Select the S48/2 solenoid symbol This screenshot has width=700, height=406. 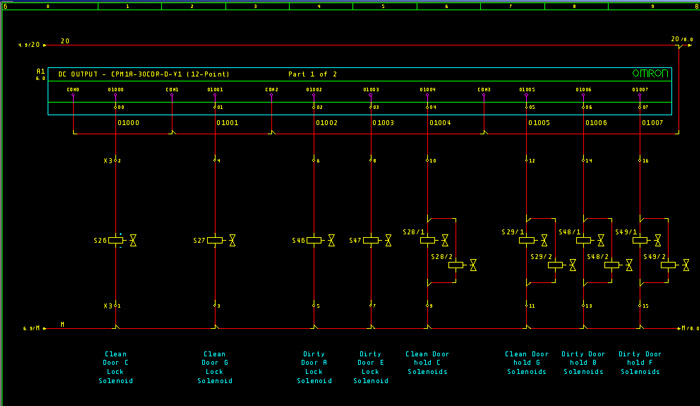(612, 265)
